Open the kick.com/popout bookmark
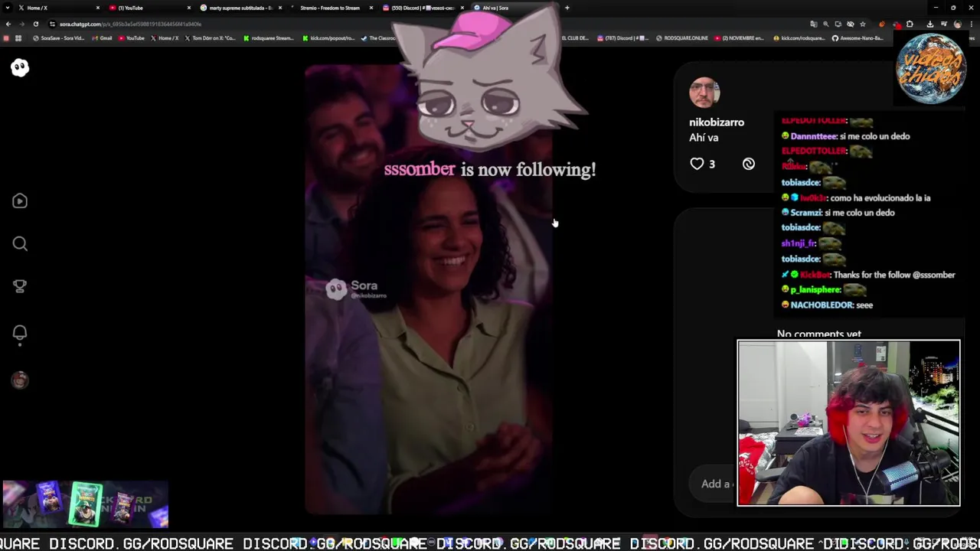This screenshot has width=980, height=551. tap(328, 38)
